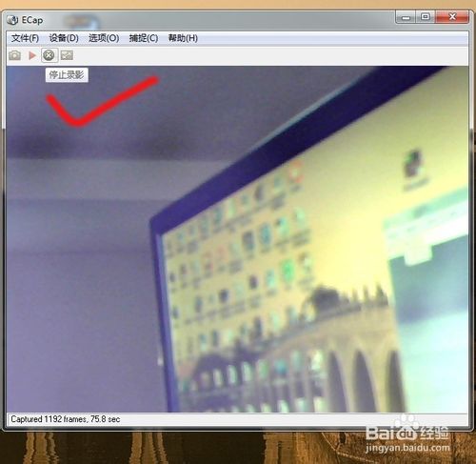Maximize the ECap window

click(x=426, y=17)
